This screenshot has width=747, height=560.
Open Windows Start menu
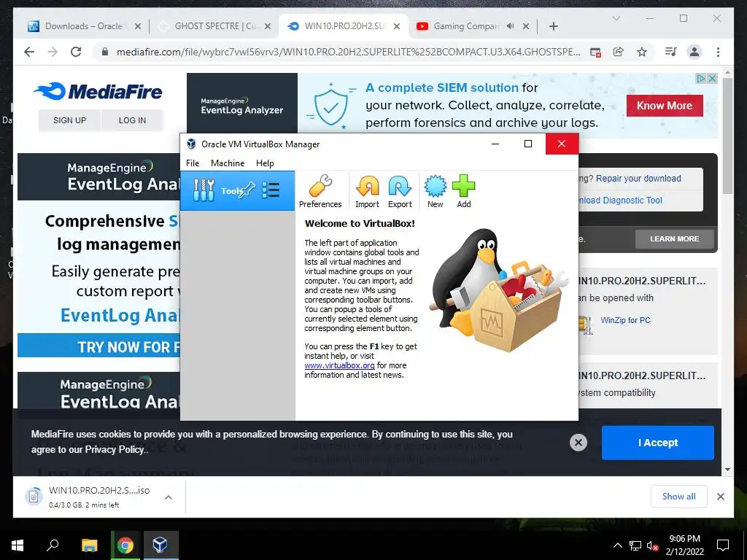coord(18,545)
